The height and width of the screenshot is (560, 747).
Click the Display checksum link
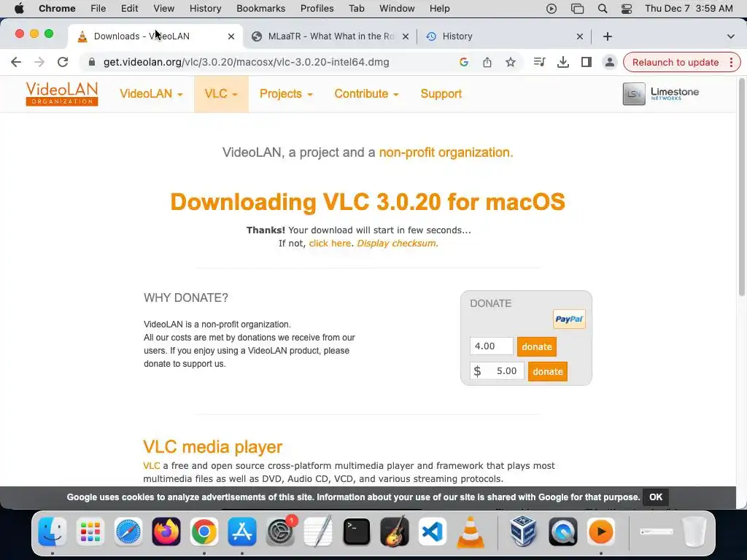coord(397,244)
